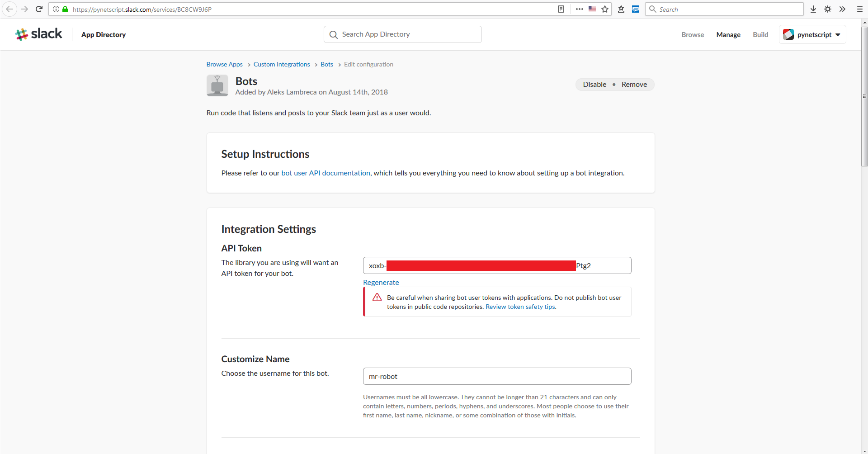Expand the toolbar overflow chevrons

click(x=842, y=9)
